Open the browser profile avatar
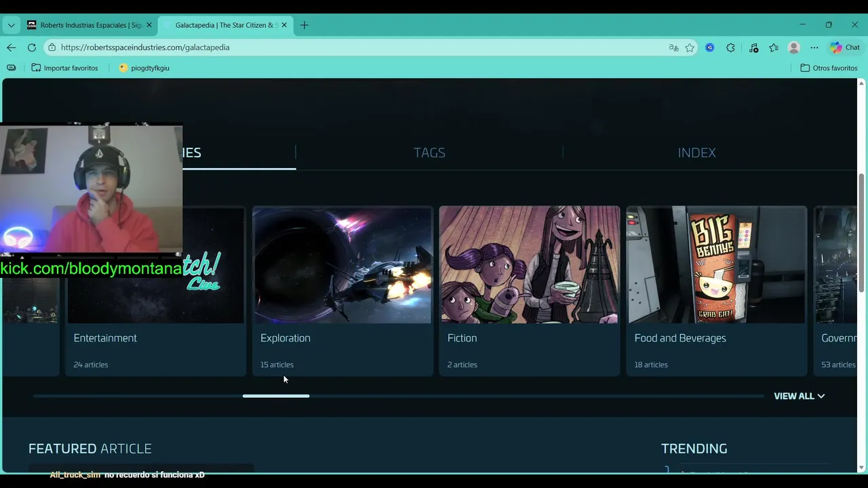 tap(794, 47)
